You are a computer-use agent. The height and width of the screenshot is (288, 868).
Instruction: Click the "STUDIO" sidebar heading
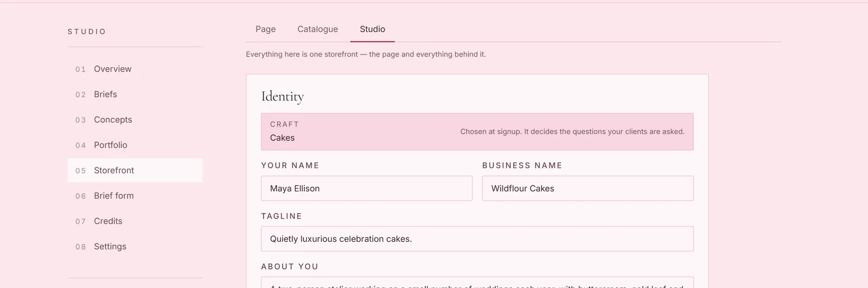[x=87, y=32]
